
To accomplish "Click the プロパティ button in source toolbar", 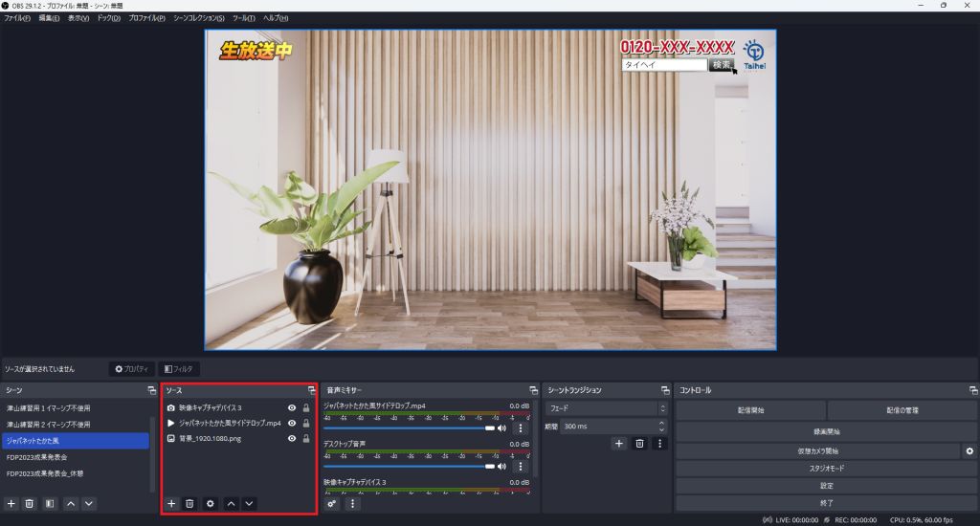I will (x=132, y=369).
